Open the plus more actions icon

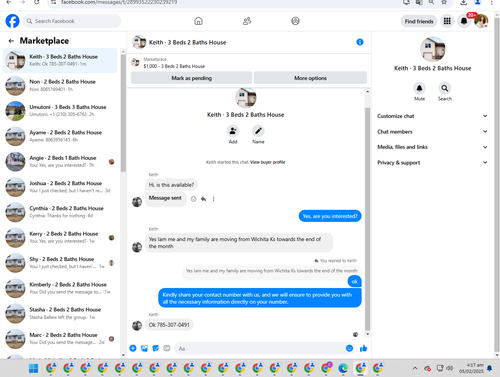coord(133,348)
